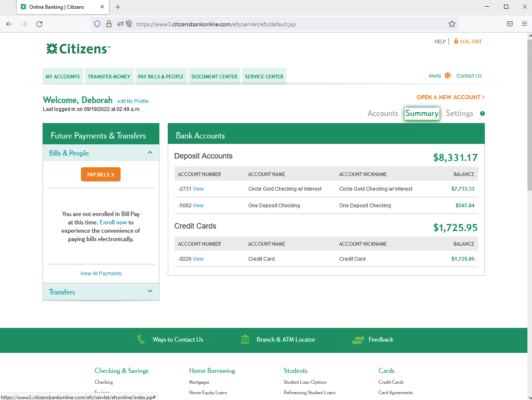Switch to the Settings view
532x400 pixels.
[459, 113]
